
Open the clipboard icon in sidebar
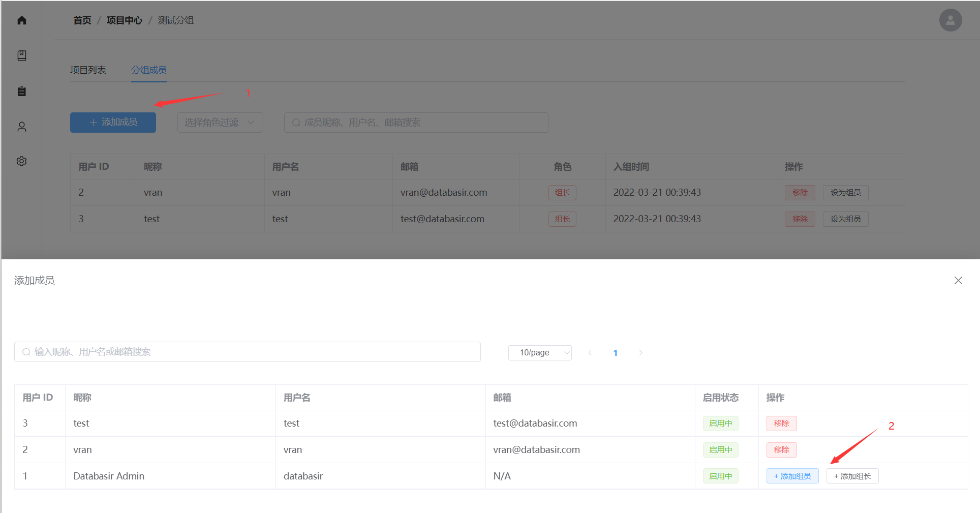tap(22, 91)
